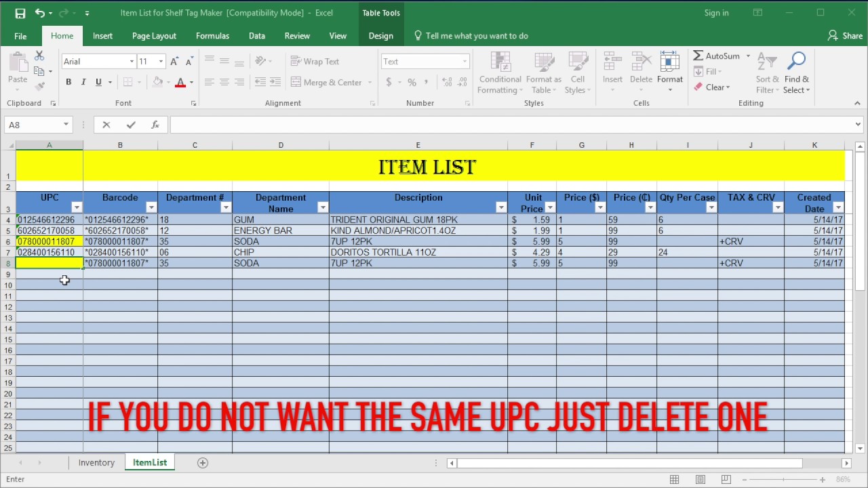Screen dimensions: 868x488
Task: Expand the Merge & Center dropdown arrow
Action: point(370,83)
